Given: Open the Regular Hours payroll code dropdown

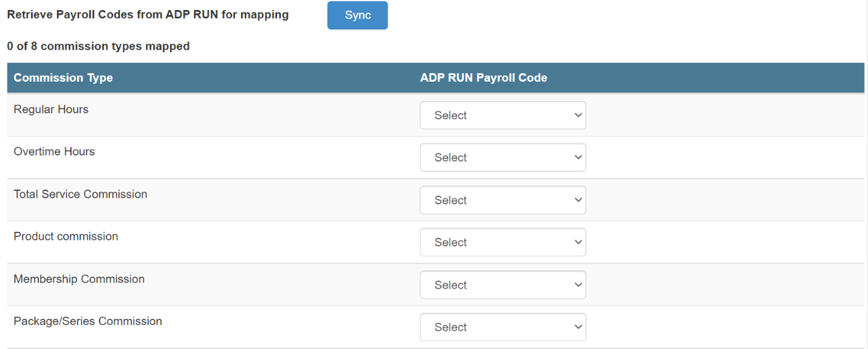Looking at the screenshot, I should click(x=503, y=115).
